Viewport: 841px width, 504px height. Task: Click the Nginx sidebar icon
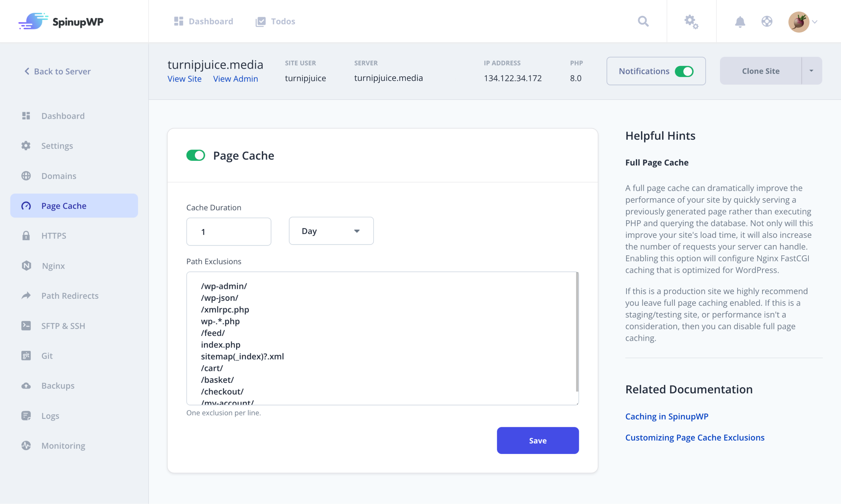pos(26,265)
